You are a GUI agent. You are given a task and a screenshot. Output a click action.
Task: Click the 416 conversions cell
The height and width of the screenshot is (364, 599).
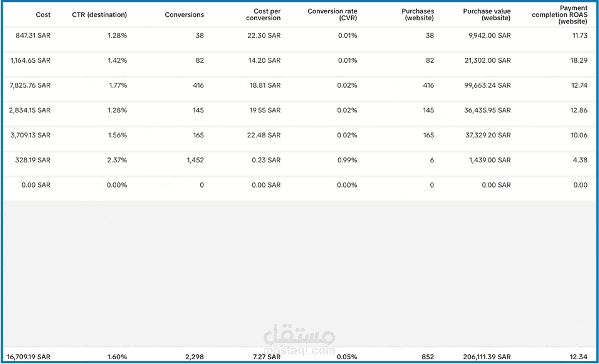click(198, 85)
